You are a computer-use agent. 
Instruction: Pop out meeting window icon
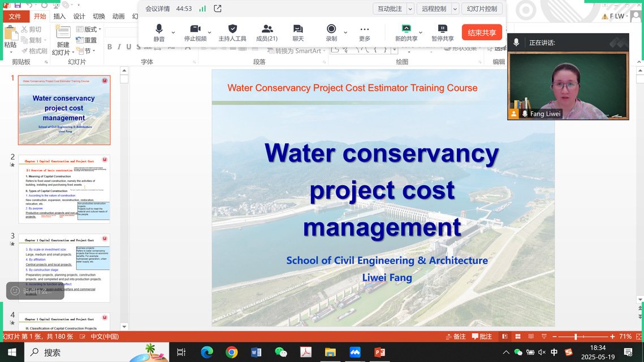[218, 8]
